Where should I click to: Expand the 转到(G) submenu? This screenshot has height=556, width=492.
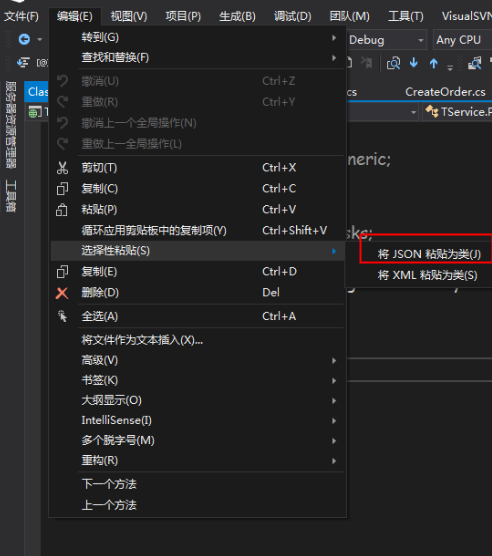click(197, 38)
